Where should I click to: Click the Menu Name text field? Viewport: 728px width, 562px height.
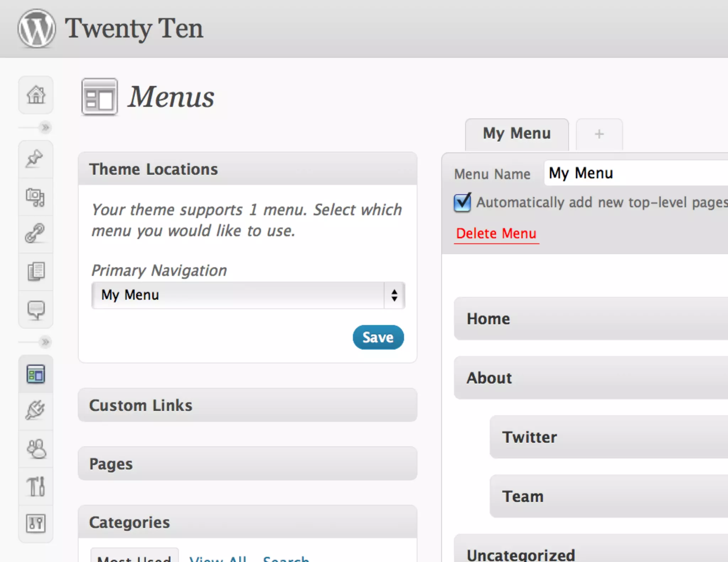click(636, 173)
